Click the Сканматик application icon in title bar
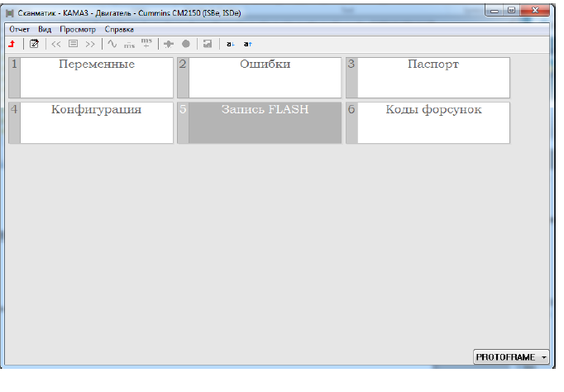564x392 pixels. point(10,13)
